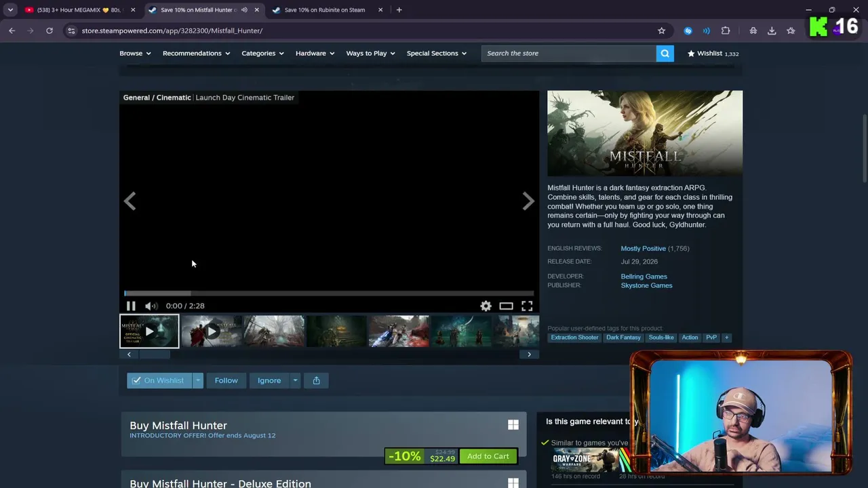Go back to the previous page
The image size is (868, 488).
point(12,30)
